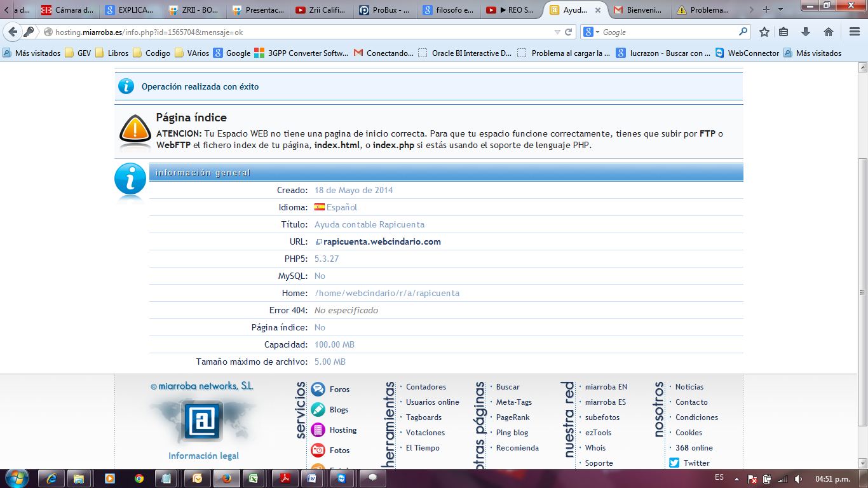Open the Blogs pencil icon
Screen dimensions: 868x488
(x=318, y=410)
